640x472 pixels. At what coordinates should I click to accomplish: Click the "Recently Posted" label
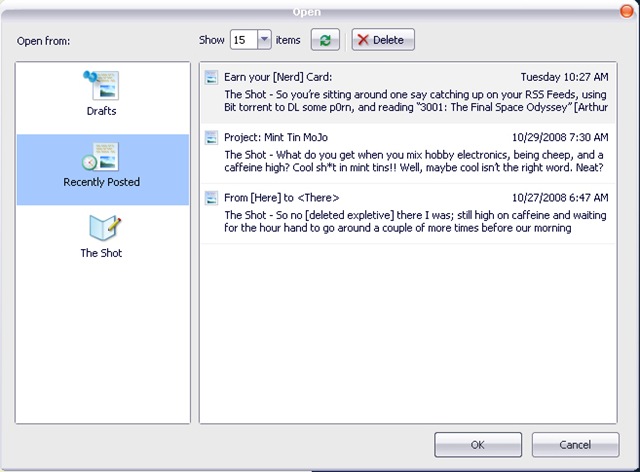tap(101, 182)
